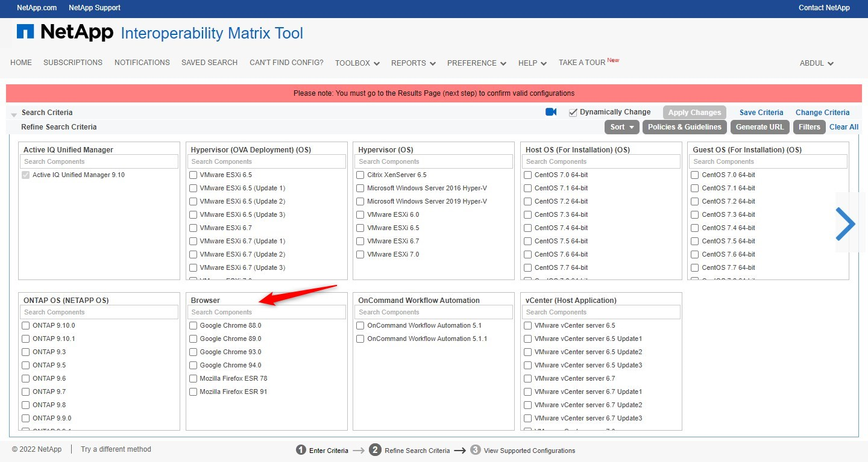Click the Contact NetApp link
Screen dimensions: 868x462
[823, 8]
